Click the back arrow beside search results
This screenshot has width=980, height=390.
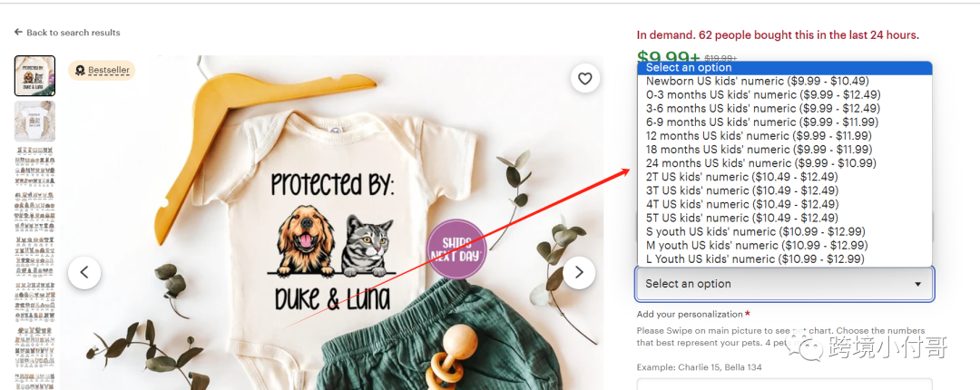tap(18, 32)
